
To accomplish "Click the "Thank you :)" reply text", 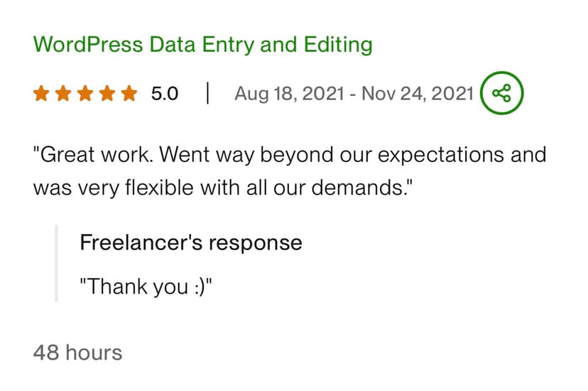I will (146, 286).
